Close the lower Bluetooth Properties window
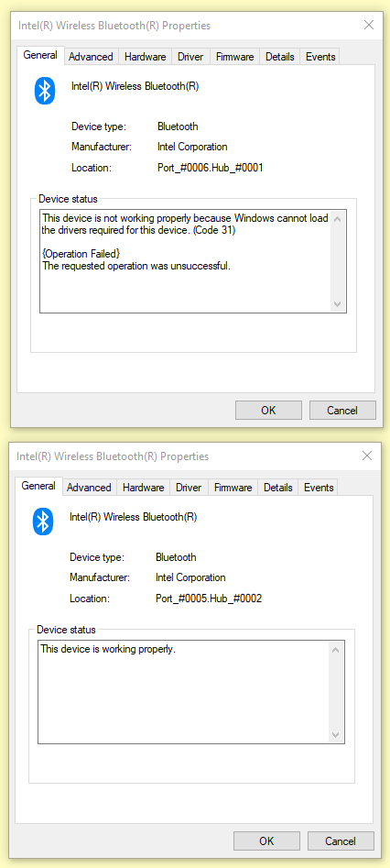This screenshot has height=868, width=390. (367, 456)
